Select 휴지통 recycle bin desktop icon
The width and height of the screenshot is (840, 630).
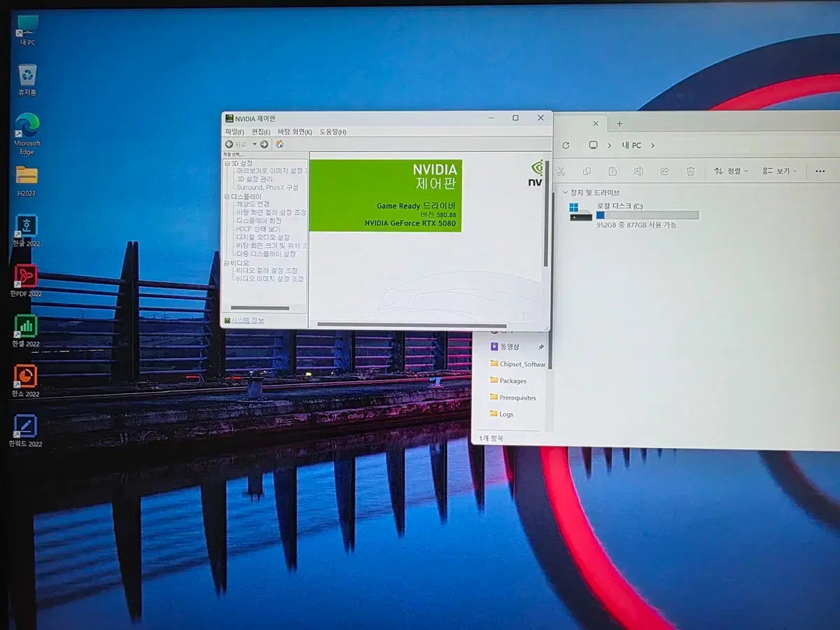27,80
